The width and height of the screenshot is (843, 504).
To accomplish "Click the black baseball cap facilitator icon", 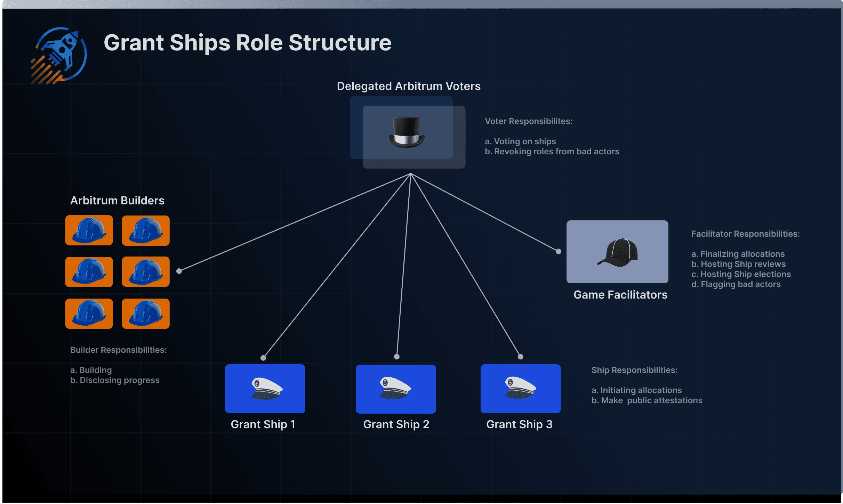I will 618,252.
